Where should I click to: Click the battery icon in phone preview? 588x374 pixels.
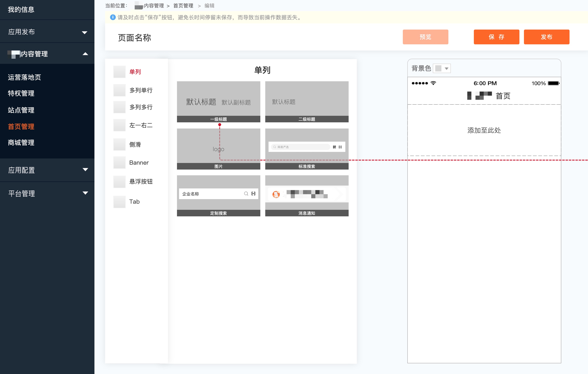pos(554,83)
